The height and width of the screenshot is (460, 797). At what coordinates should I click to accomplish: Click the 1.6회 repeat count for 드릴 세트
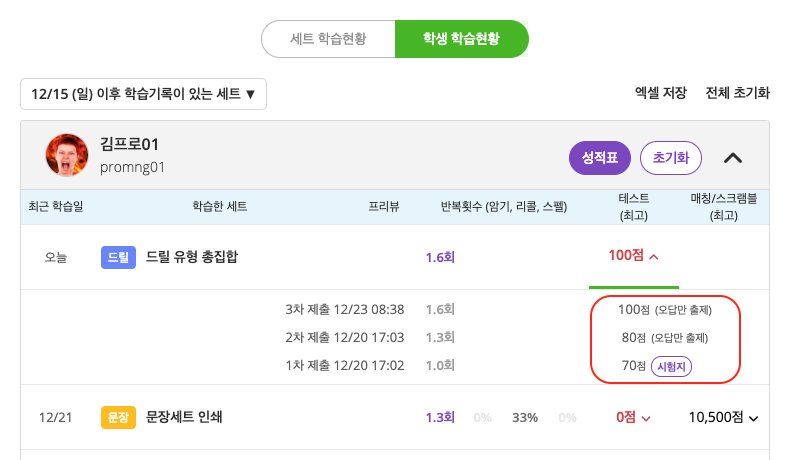coord(440,257)
